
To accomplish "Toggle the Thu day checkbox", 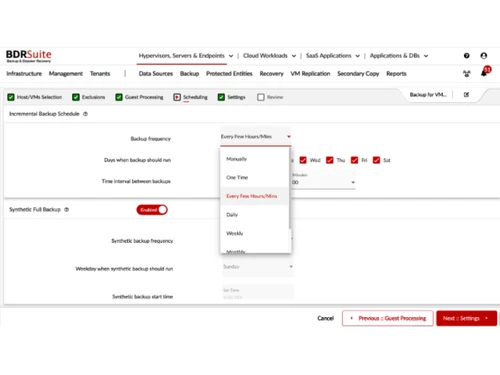I will point(330,160).
